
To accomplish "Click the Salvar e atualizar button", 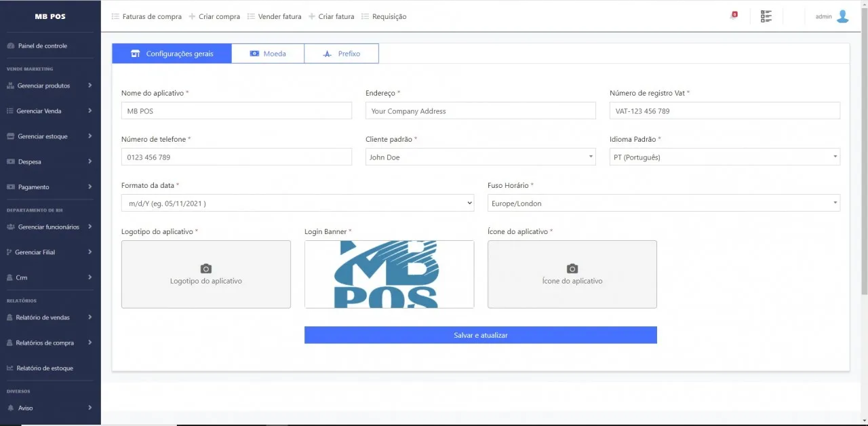I will click(x=481, y=335).
